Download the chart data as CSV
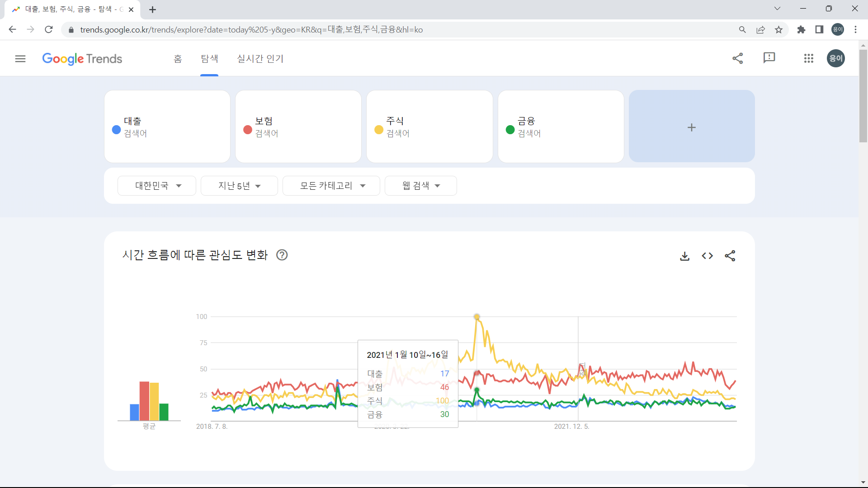This screenshot has height=488, width=868. pyautogui.click(x=684, y=256)
